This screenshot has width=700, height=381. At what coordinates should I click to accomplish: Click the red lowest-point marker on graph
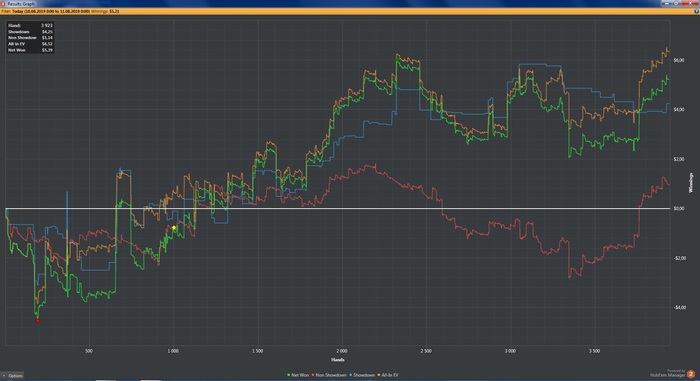(38, 321)
